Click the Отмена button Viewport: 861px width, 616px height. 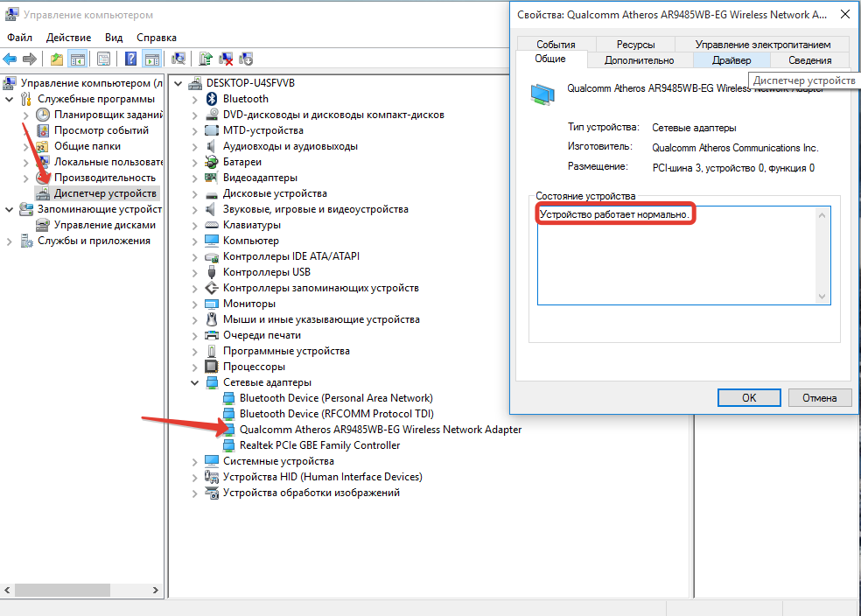pos(819,397)
